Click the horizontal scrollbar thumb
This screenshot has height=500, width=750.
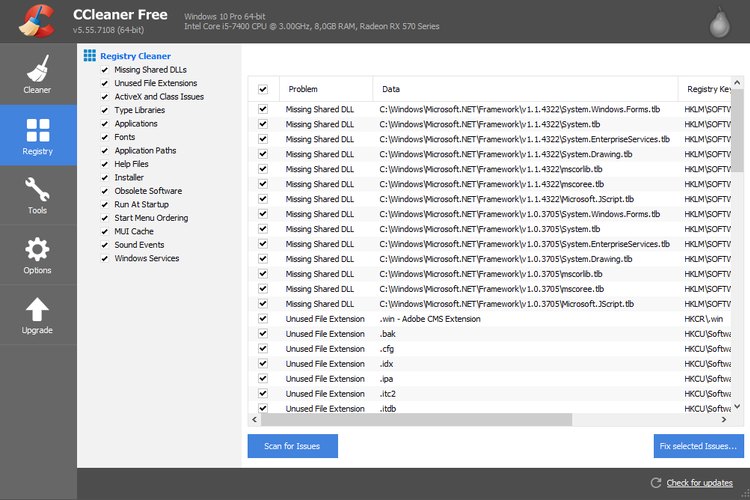pyautogui.click(x=416, y=420)
